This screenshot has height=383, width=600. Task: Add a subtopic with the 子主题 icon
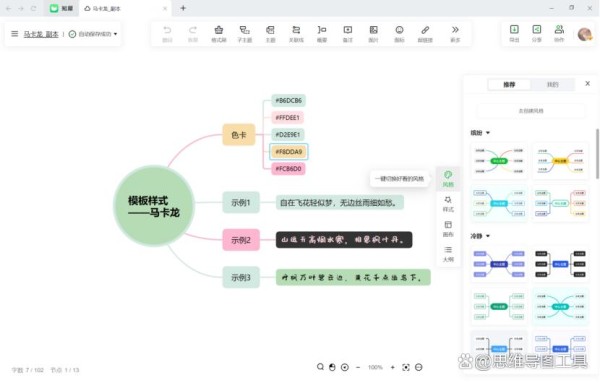pyautogui.click(x=245, y=34)
